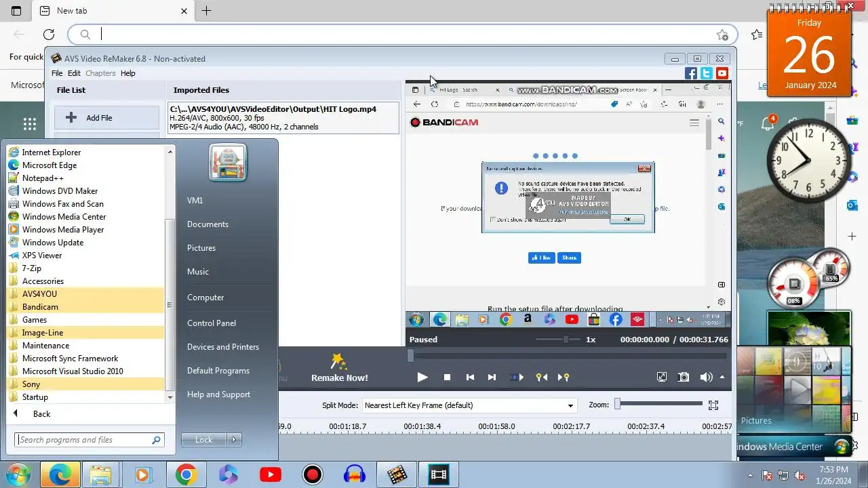
Task: Refresh the browser page
Action: tap(49, 35)
